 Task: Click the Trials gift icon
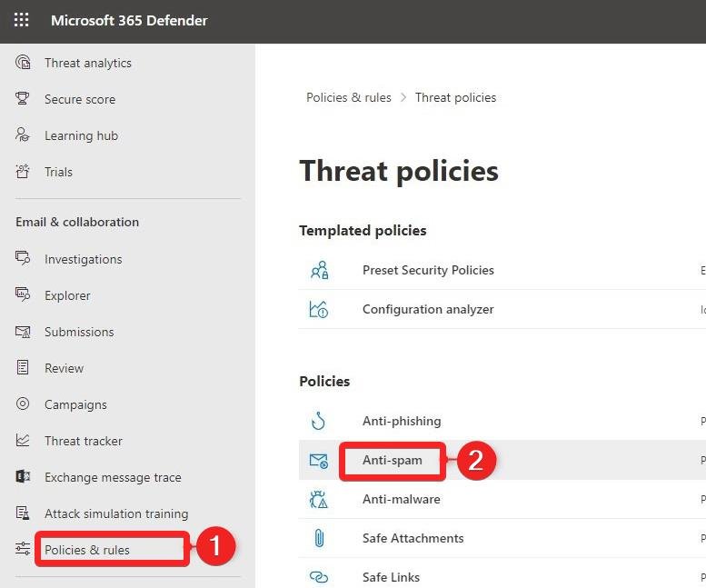23,172
